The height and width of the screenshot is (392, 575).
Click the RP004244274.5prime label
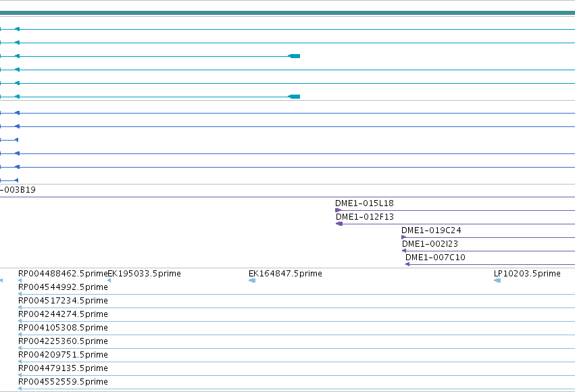tap(63, 314)
